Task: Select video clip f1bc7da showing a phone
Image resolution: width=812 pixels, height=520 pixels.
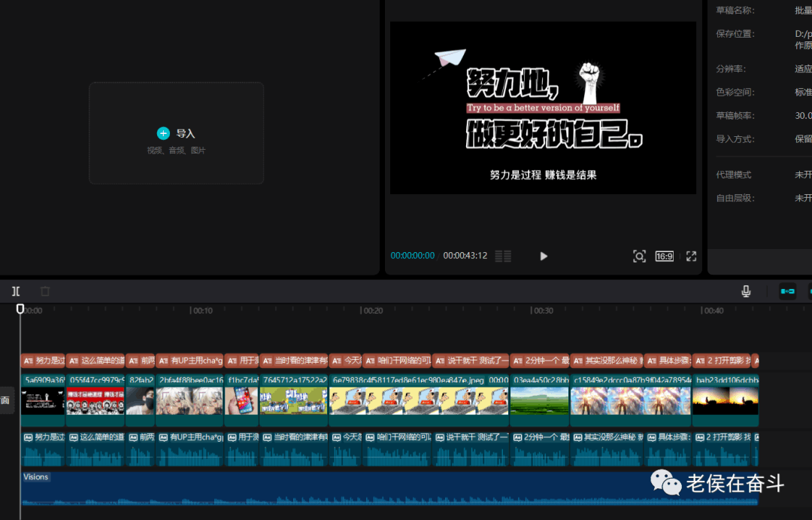Action: (241, 400)
